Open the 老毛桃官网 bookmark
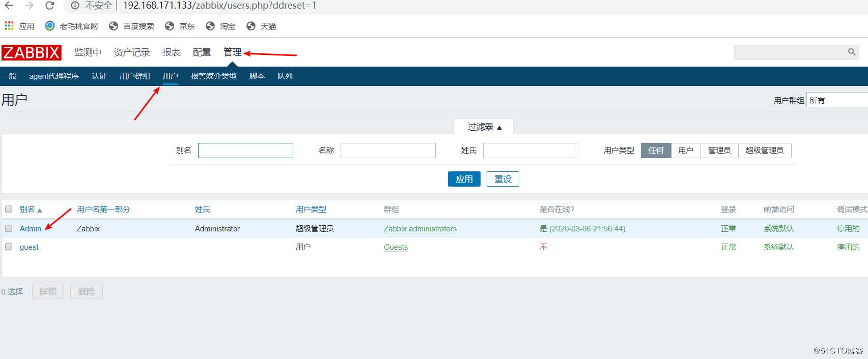The height and width of the screenshot is (359, 868). click(x=71, y=26)
